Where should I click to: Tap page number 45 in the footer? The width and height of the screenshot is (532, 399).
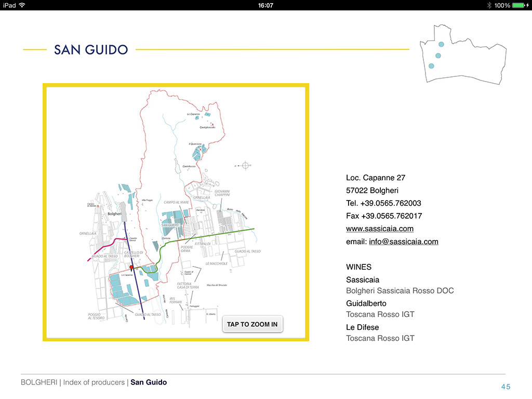coord(506,387)
